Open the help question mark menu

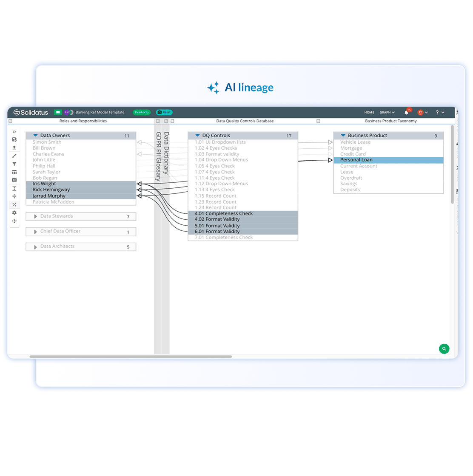coord(439,113)
